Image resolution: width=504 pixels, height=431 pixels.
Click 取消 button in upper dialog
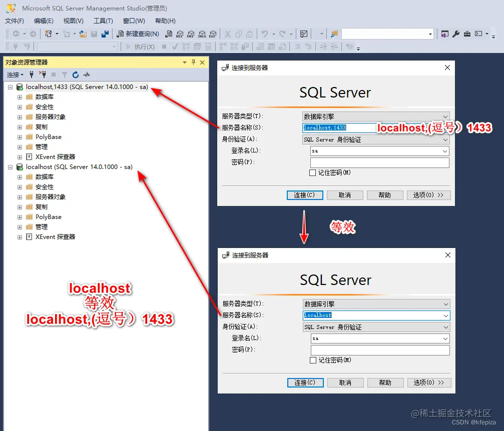(x=345, y=195)
